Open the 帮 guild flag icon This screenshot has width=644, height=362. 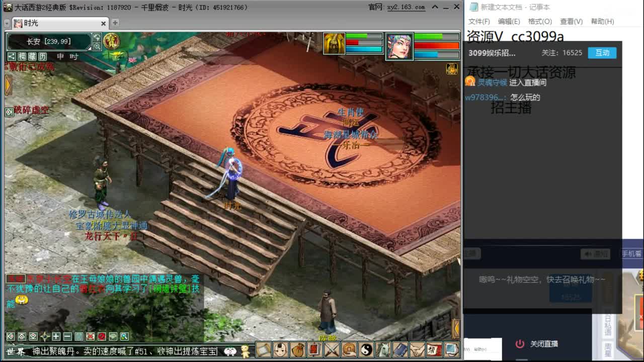click(434, 349)
